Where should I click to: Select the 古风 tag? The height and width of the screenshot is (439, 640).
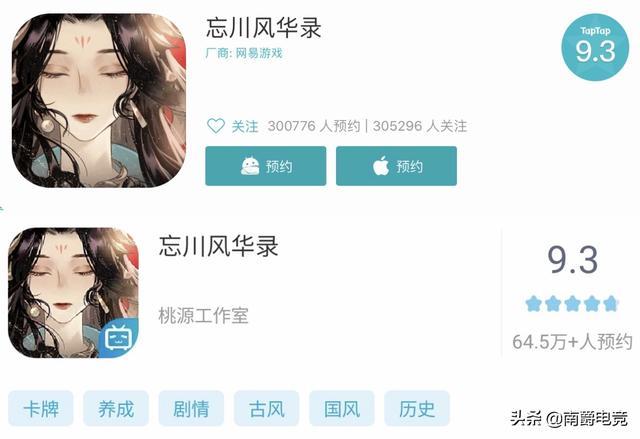pyautogui.click(x=267, y=408)
